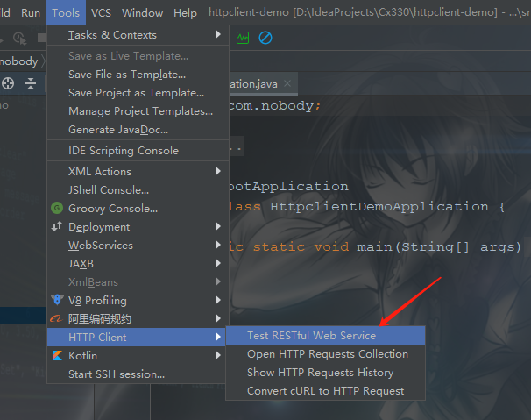The height and width of the screenshot is (420, 531).
Task: Click the main method name in editor
Action: click(374, 246)
